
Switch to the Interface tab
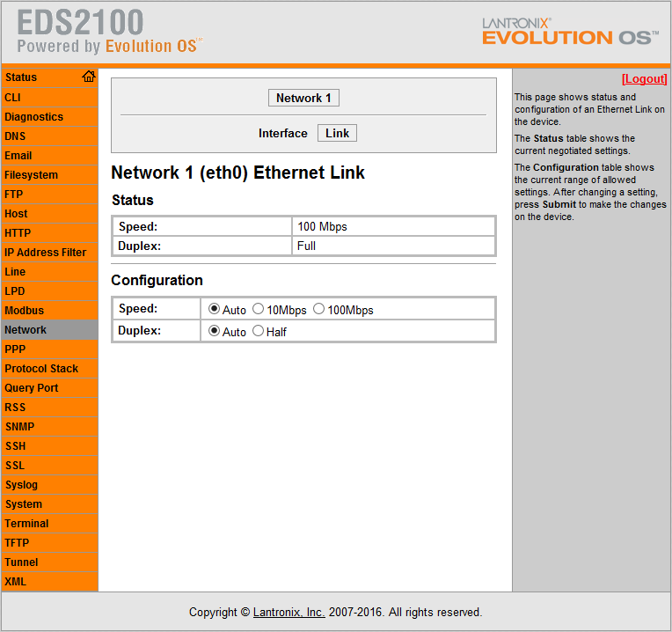pos(283,133)
